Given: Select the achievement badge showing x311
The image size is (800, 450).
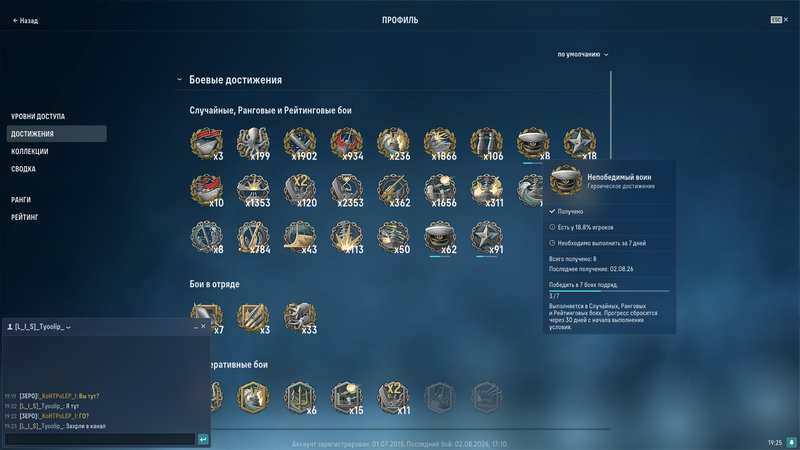Looking at the screenshot, I should pos(487,190).
